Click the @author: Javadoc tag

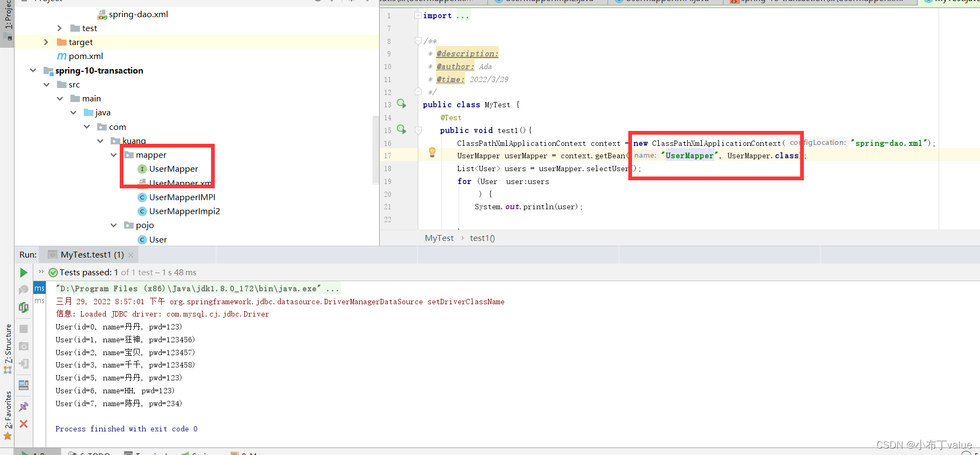point(455,66)
